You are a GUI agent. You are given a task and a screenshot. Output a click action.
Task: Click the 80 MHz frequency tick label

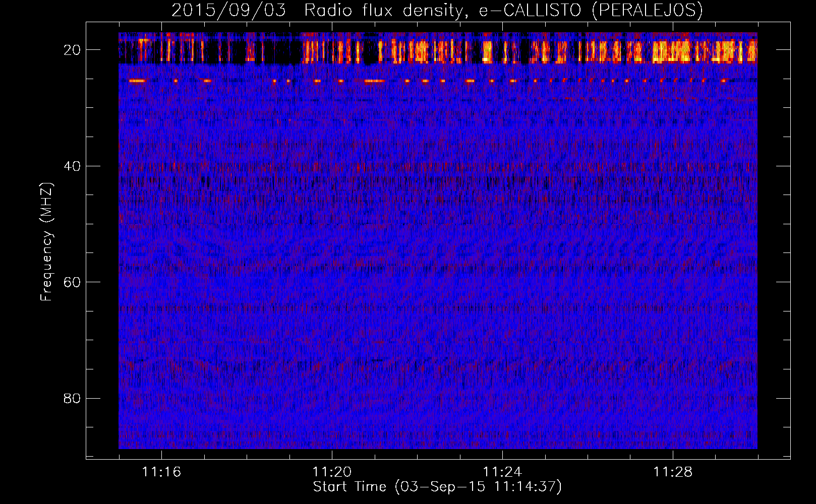click(x=72, y=399)
